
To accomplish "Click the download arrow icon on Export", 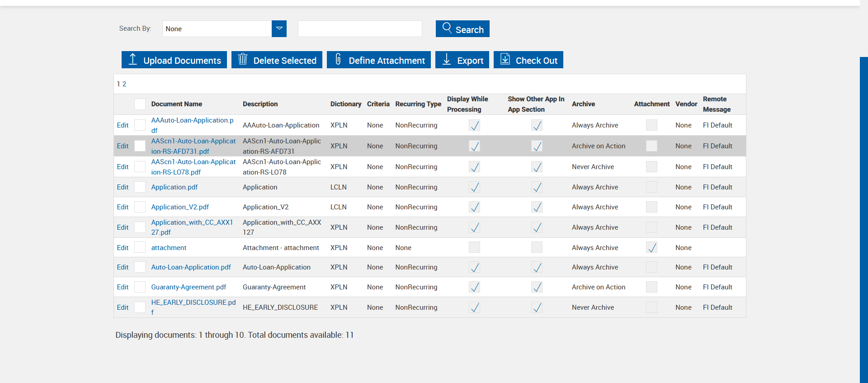I will 447,59.
